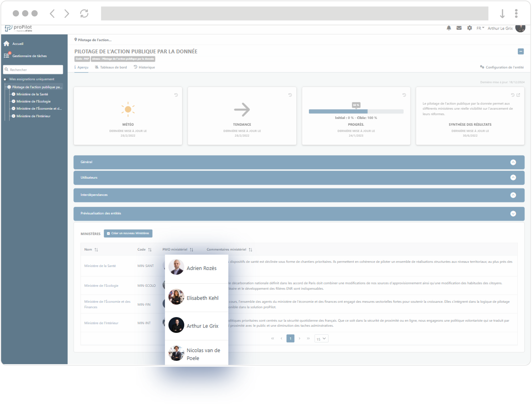532x404 pixels.
Task: Open Gestionnaire de tâches task list icon
Action: pos(7,56)
